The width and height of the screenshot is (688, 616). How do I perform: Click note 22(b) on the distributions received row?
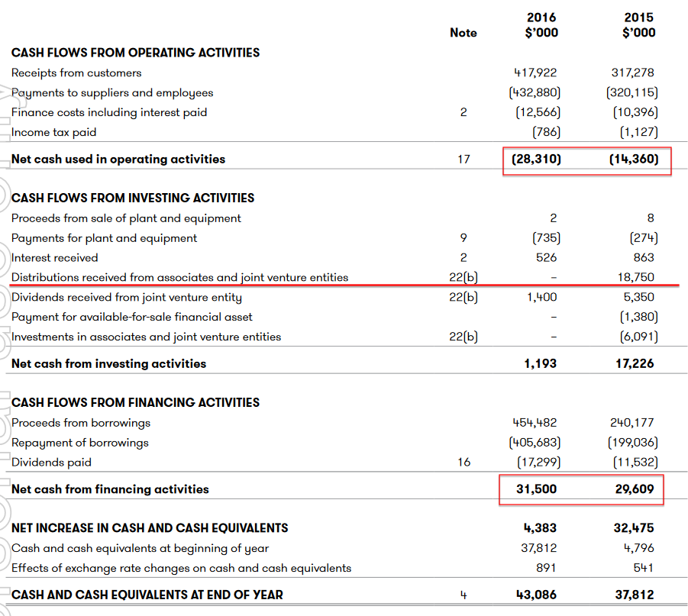click(x=464, y=278)
